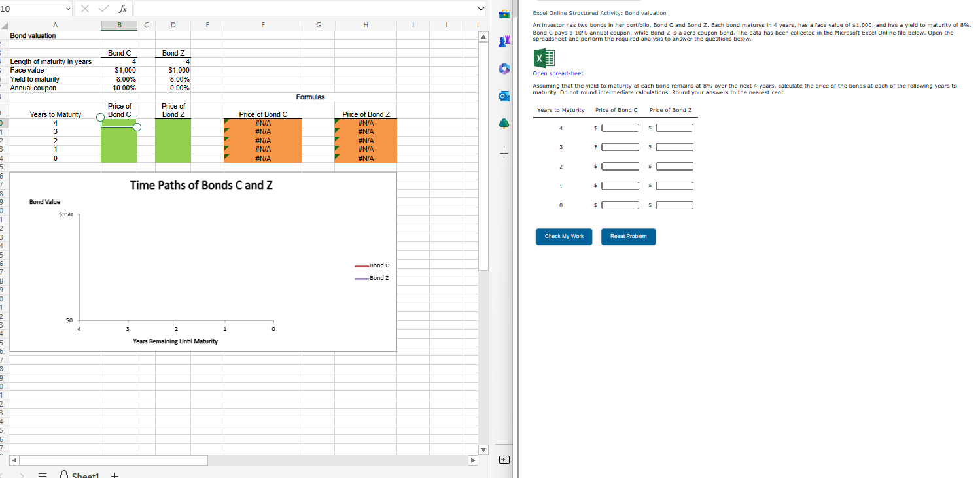
Task: Click the horizontal scrollbar right arrow
Action: (x=473, y=460)
